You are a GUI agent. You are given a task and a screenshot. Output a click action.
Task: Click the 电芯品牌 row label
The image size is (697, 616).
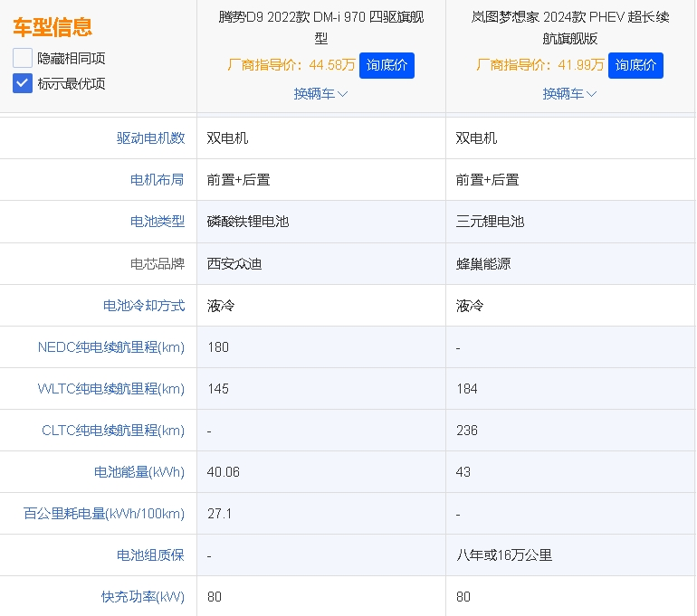coord(158,264)
